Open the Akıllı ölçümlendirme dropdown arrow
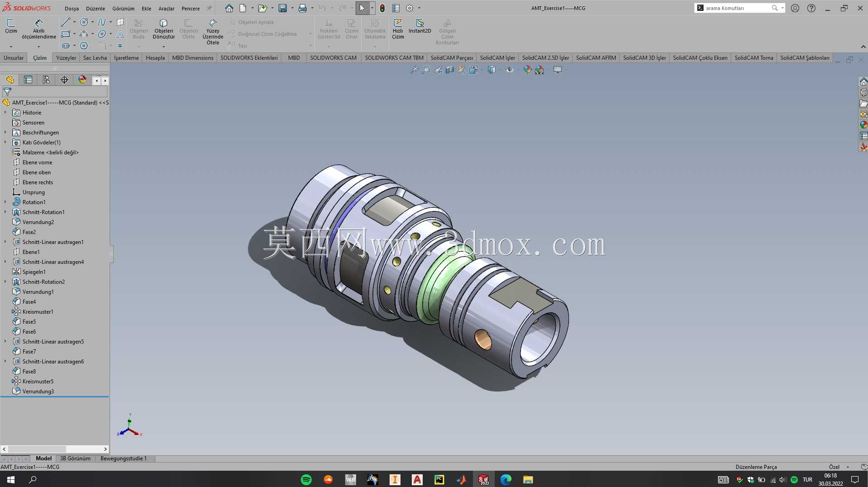Viewport: 868px width, 487px height. (x=39, y=46)
